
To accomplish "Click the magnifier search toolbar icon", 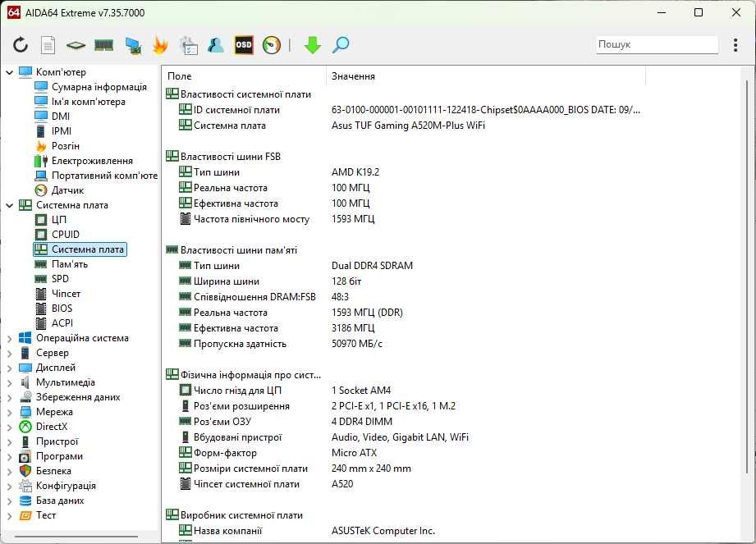I will click(341, 45).
